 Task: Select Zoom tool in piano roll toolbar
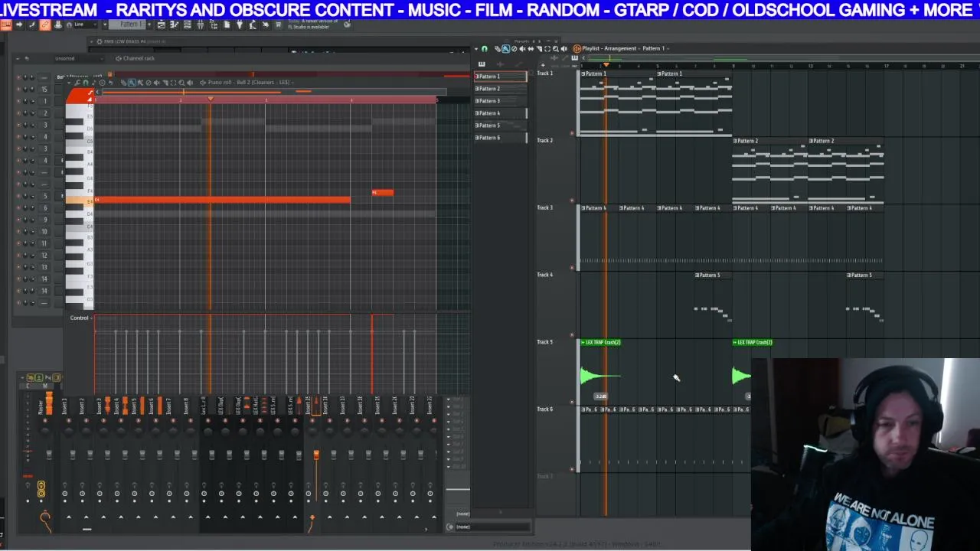pyautogui.click(x=181, y=82)
